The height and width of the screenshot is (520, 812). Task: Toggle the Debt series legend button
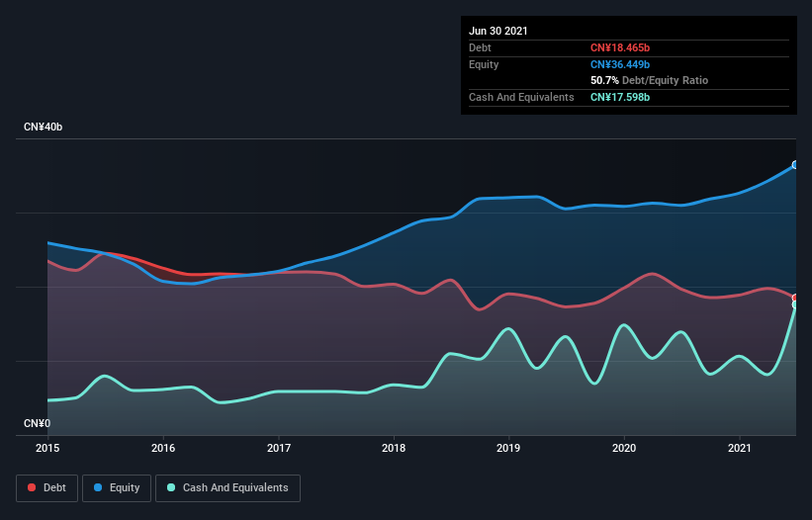tap(46, 488)
